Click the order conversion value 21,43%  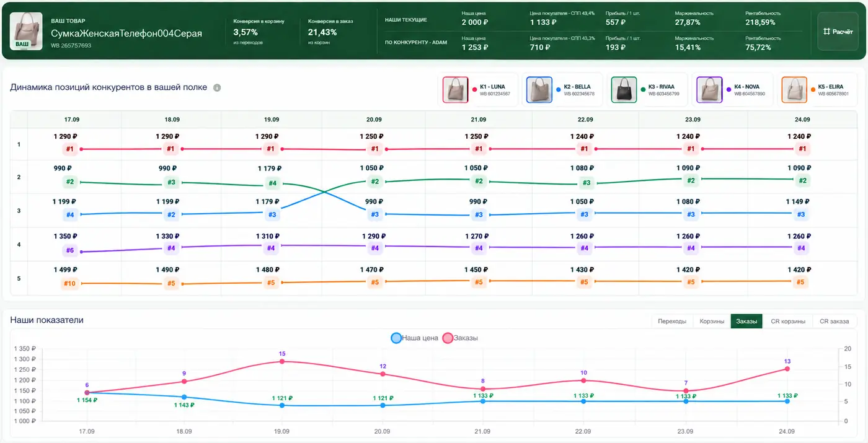[322, 32]
